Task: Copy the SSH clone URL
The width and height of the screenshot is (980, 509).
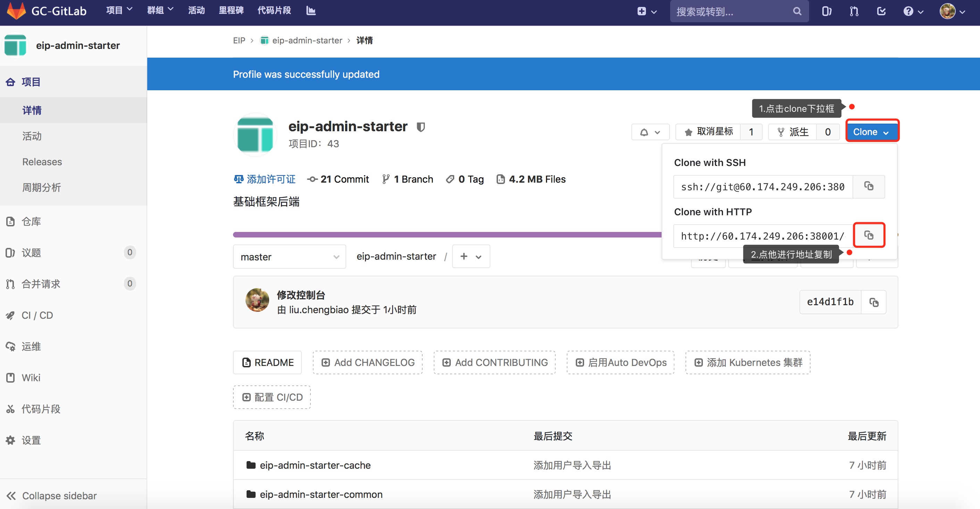Action: [x=869, y=186]
